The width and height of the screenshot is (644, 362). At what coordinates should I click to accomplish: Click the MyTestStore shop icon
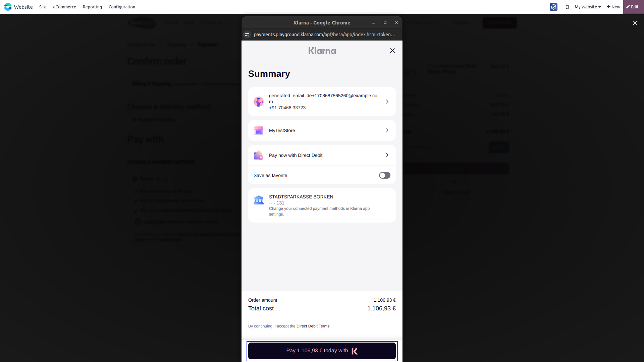tap(259, 130)
